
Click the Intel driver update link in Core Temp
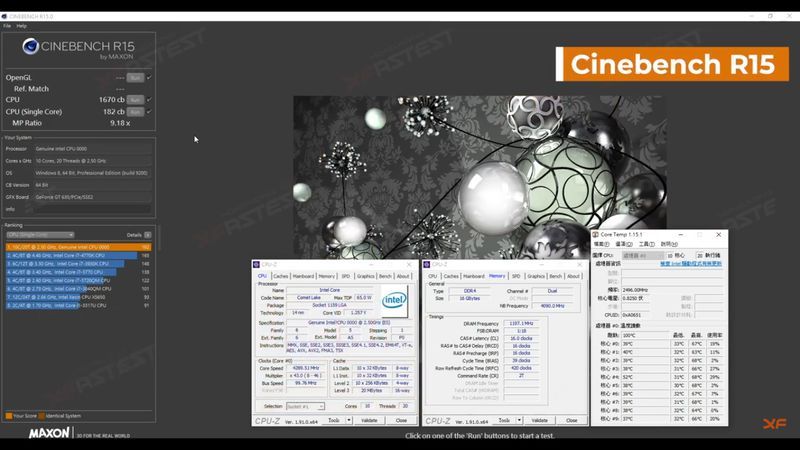[691, 264]
